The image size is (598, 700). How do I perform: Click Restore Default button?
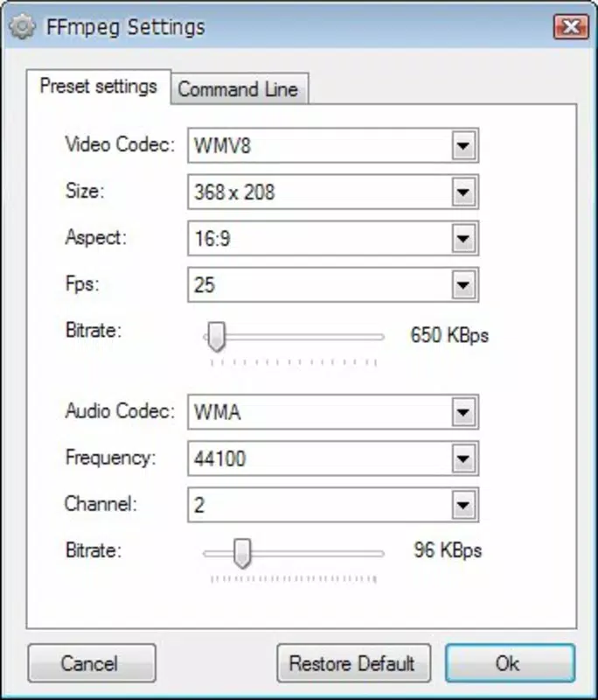coord(353,663)
